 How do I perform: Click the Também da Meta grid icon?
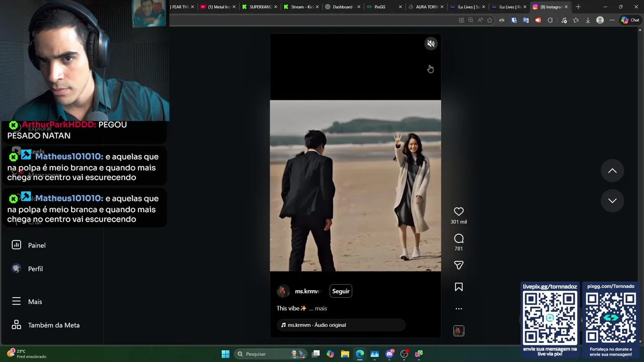[x=16, y=325]
